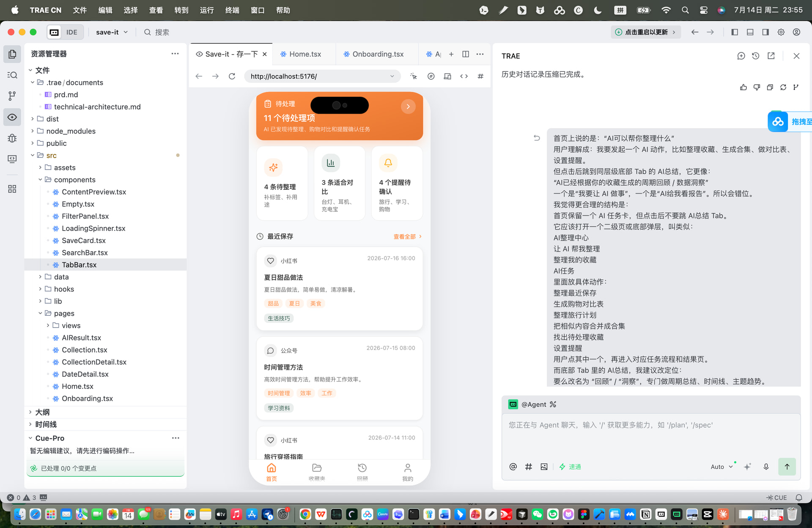The width and height of the screenshot is (812, 528).
Task: Toggle the 速通 fast mode
Action: tap(570, 467)
